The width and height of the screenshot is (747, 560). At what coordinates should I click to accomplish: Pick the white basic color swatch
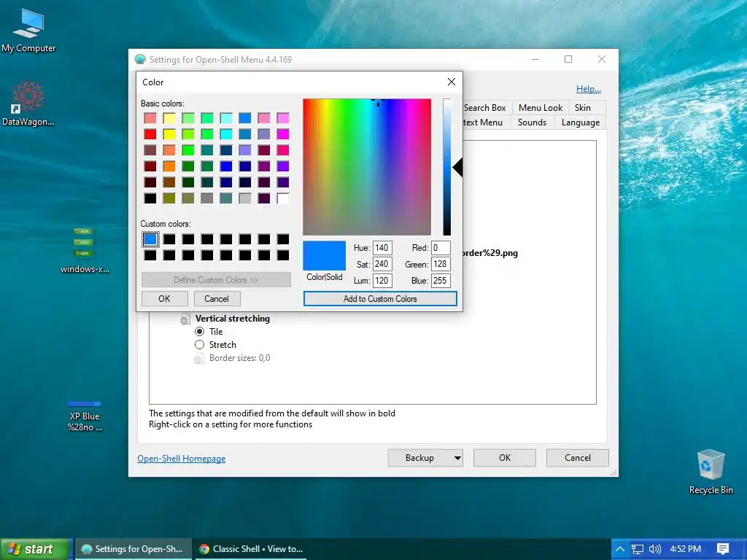pyautogui.click(x=283, y=198)
